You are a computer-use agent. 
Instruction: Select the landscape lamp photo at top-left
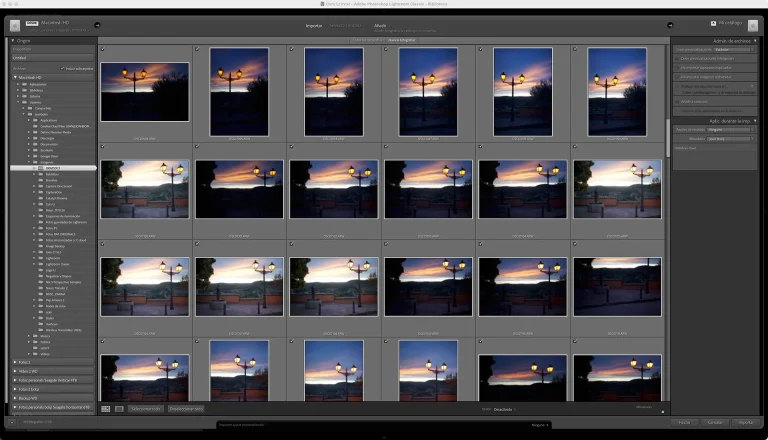click(144, 92)
